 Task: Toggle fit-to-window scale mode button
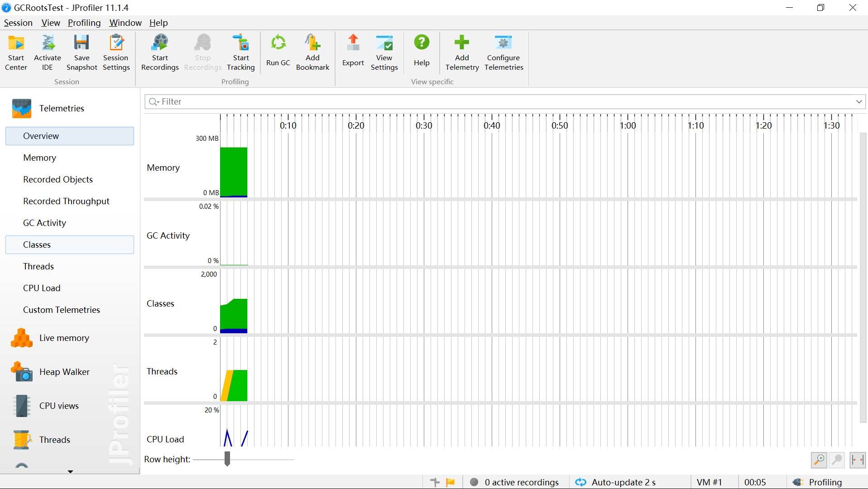857,460
